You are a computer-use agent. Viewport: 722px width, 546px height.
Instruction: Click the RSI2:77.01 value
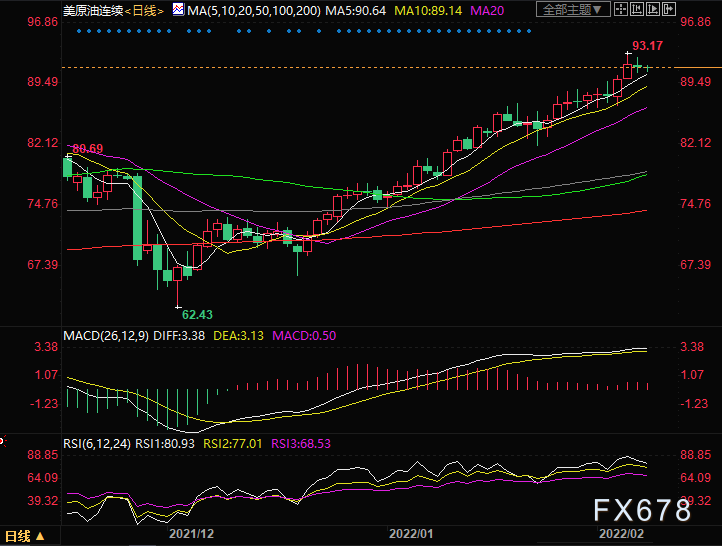[x=233, y=444]
